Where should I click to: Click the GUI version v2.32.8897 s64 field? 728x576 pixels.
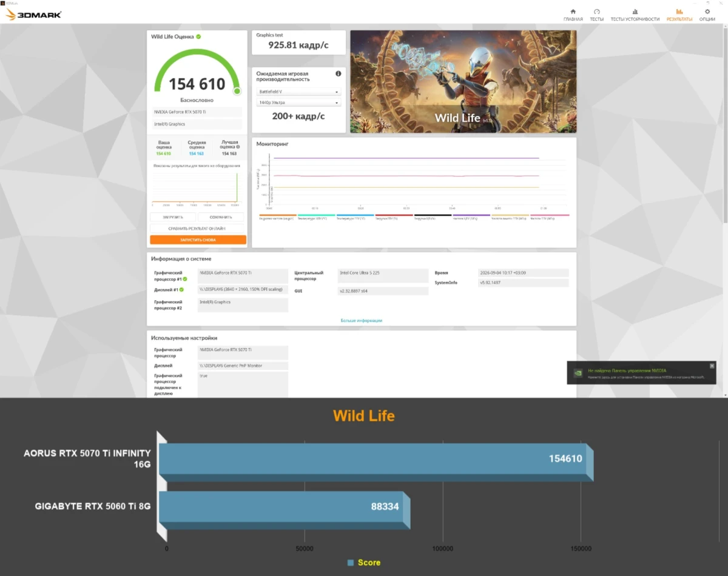[x=383, y=291]
